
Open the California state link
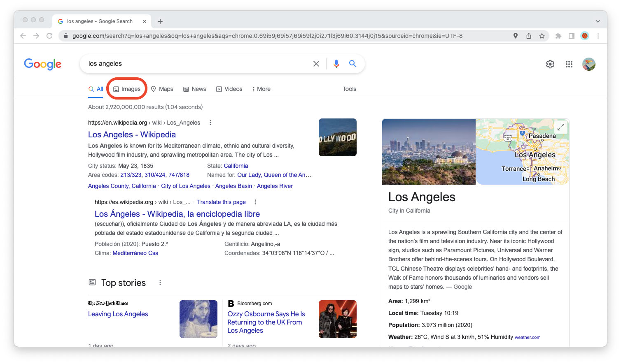[x=236, y=166]
